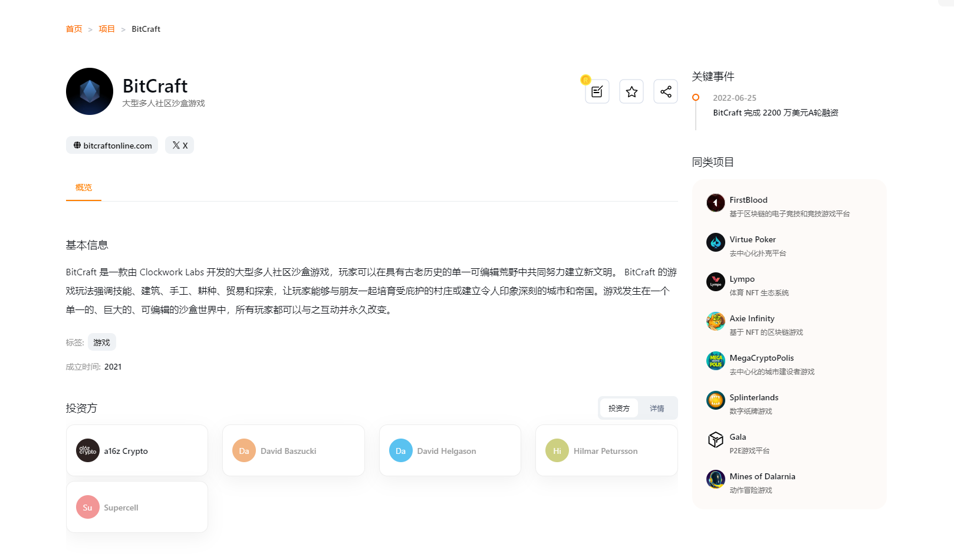Open the David Helgason investor name
Viewport: 954px width, 560px height.
[446, 451]
